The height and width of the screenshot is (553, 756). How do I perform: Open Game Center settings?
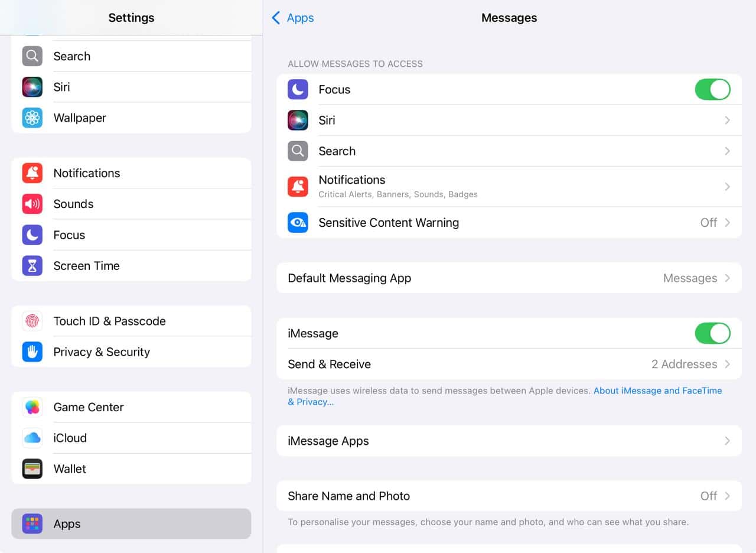click(131, 407)
